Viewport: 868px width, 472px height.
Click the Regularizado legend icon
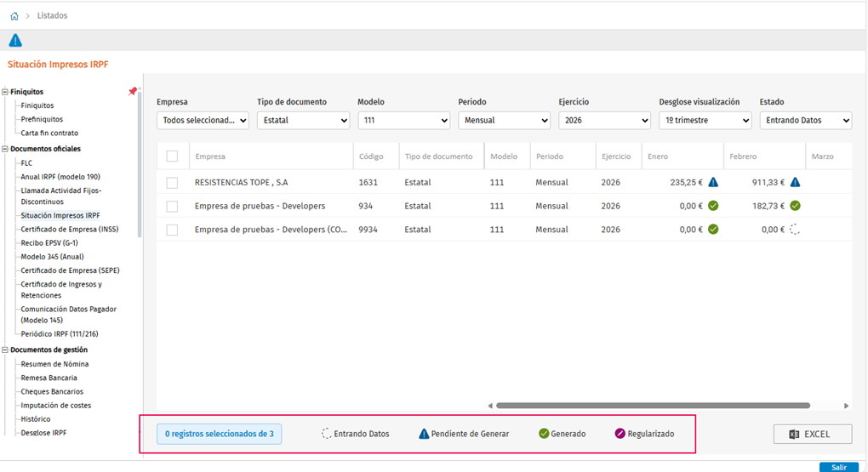coord(620,434)
